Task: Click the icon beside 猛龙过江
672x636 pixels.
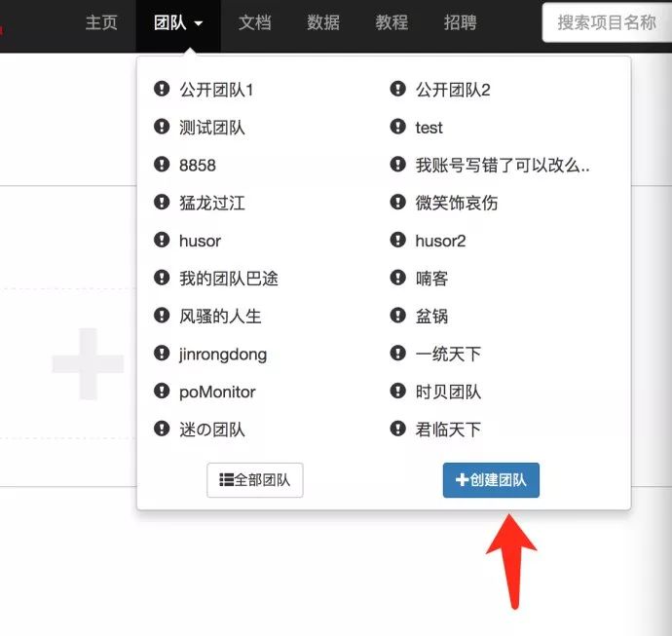Action: [x=162, y=202]
